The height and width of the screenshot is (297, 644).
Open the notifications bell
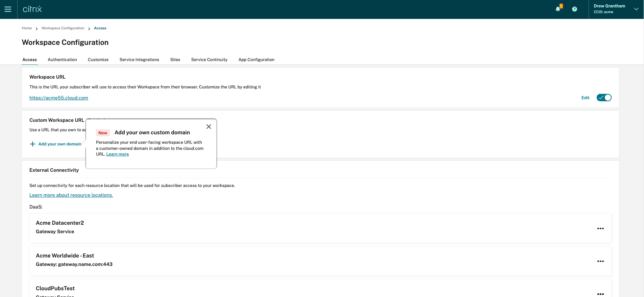point(558,9)
